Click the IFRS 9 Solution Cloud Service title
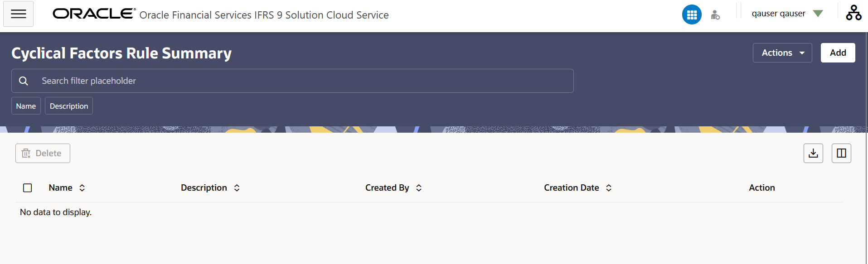This screenshot has height=264, width=868. point(264,15)
